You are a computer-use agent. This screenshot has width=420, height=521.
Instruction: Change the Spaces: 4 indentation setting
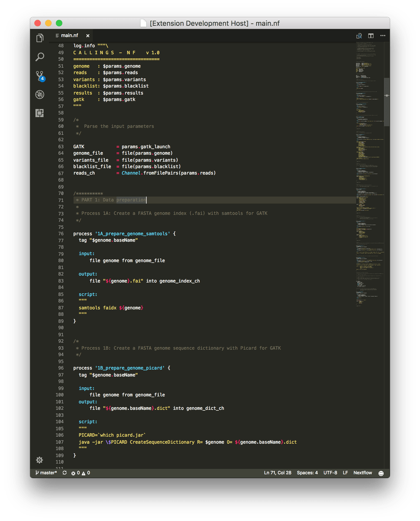point(307,473)
